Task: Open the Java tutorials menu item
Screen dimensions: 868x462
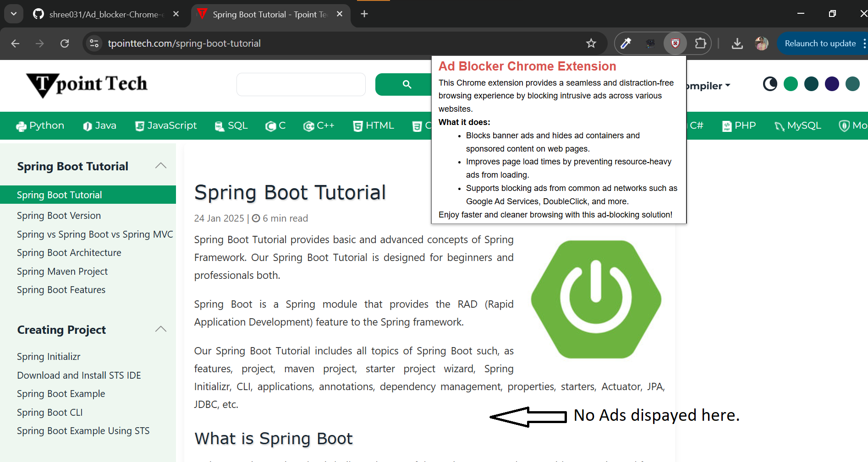Action: tap(100, 125)
